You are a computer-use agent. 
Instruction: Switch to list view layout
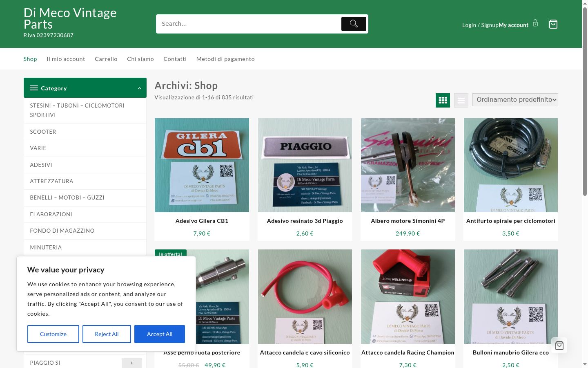coord(461,100)
